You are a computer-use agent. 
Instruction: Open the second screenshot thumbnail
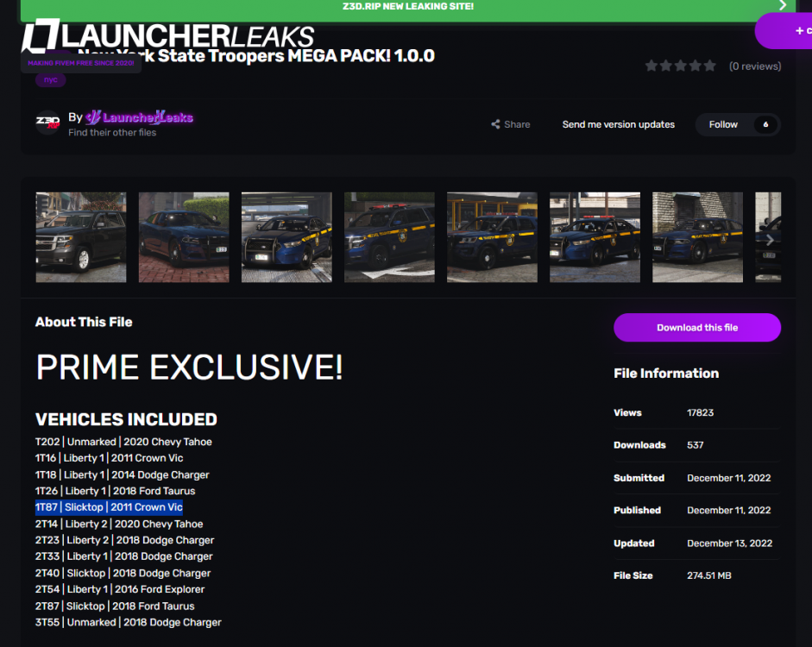[x=184, y=237]
